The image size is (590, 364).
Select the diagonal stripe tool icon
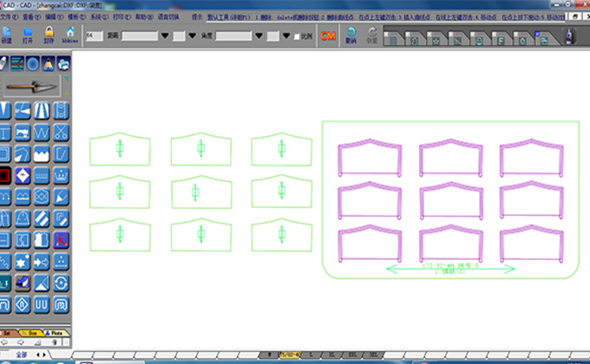click(42, 218)
